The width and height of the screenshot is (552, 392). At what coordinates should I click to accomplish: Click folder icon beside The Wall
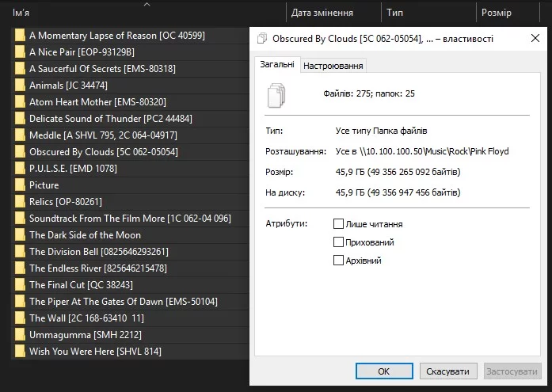coord(20,318)
